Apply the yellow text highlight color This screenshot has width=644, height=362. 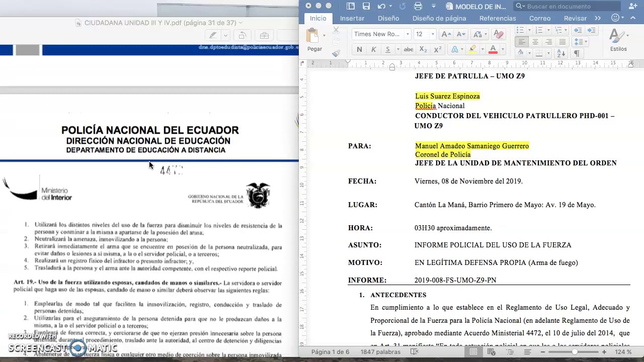point(472,49)
